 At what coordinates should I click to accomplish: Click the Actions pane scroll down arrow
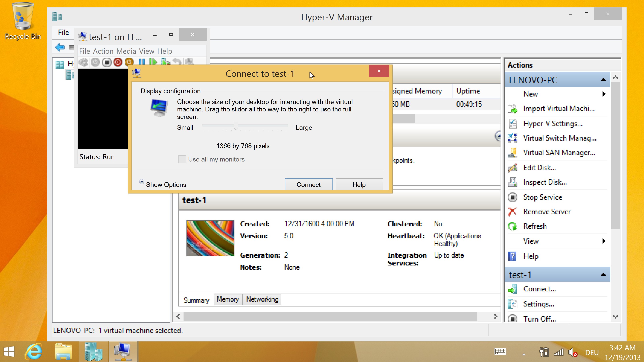click(615, 317)
